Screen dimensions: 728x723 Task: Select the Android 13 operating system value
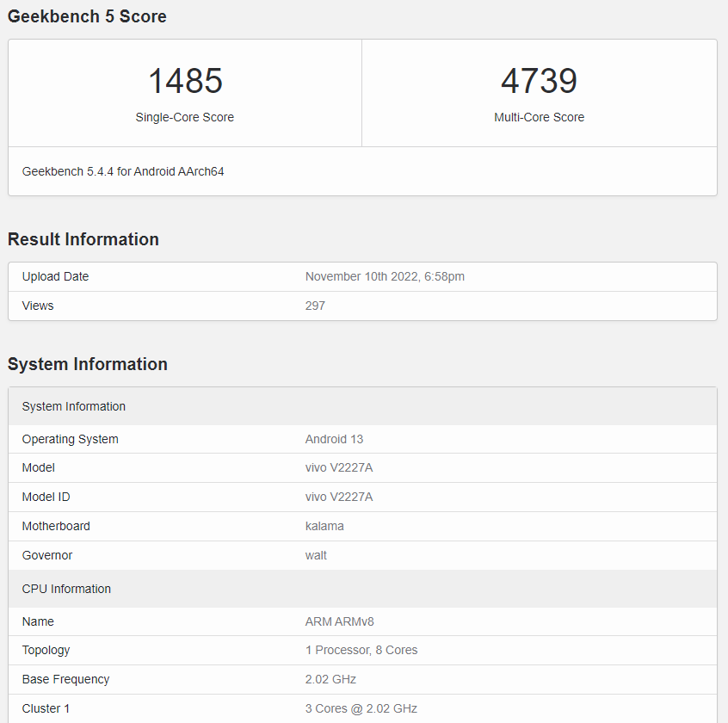334,439
